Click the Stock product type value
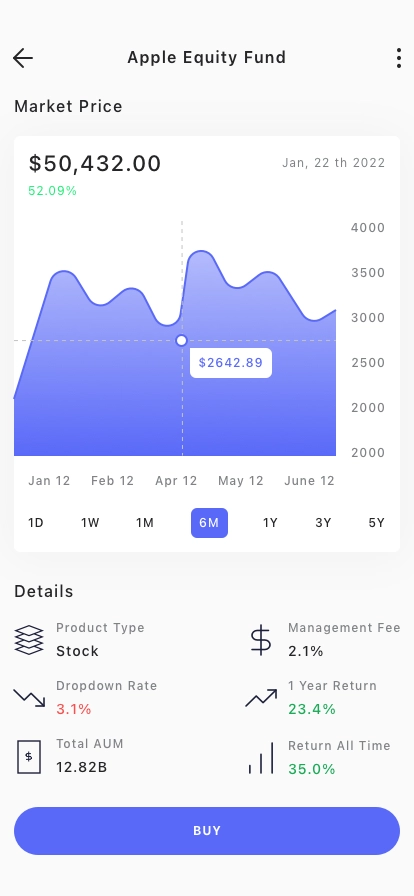Screen dimensions: 414x896 click(77, 651)
